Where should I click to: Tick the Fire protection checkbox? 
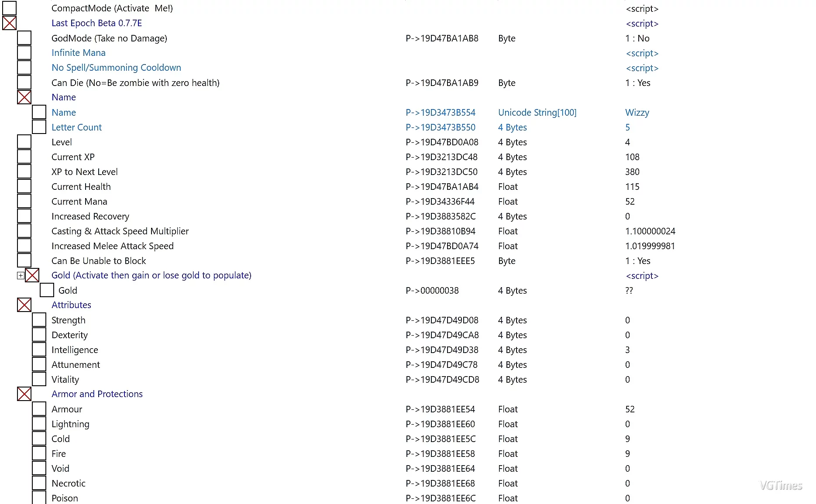coord(39,453)
